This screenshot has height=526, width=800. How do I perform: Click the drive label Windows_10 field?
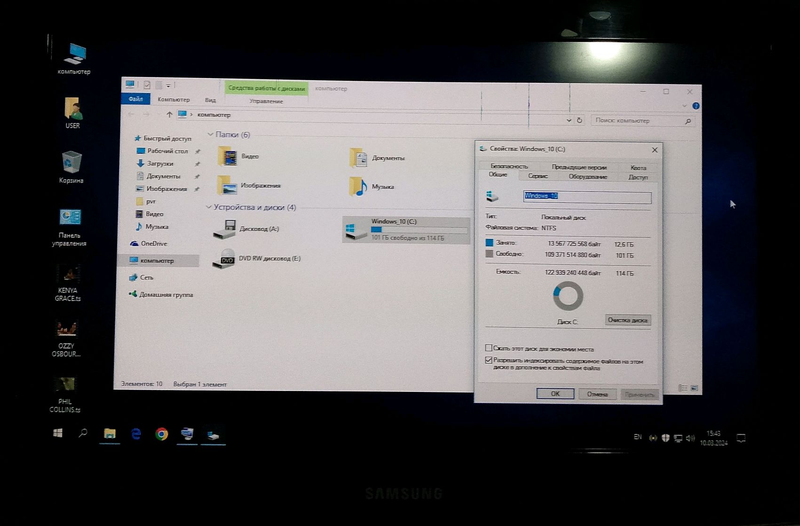[x=587, y=196]
